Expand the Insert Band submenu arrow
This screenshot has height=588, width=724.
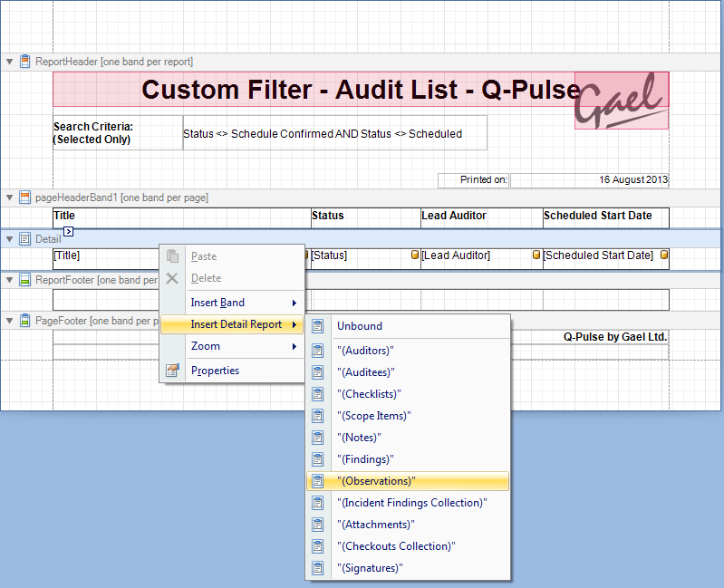tap(294, 303)
